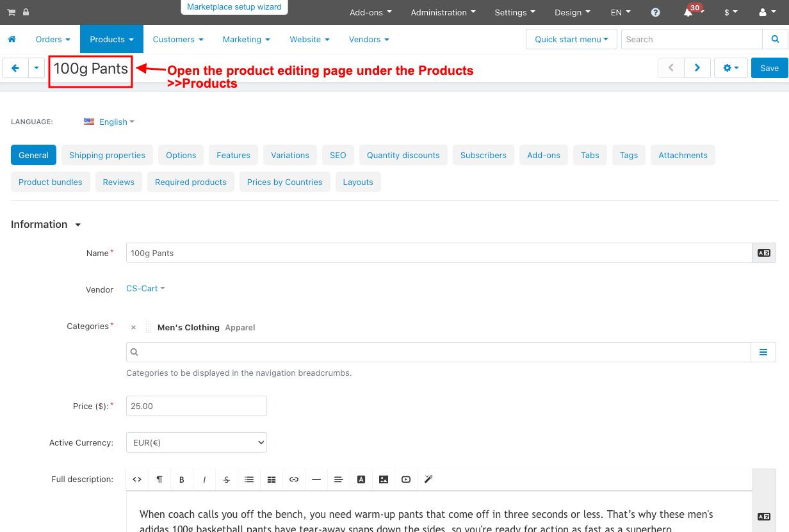Expand the CS-Cart vendor dropdown

tap(145, 289)
